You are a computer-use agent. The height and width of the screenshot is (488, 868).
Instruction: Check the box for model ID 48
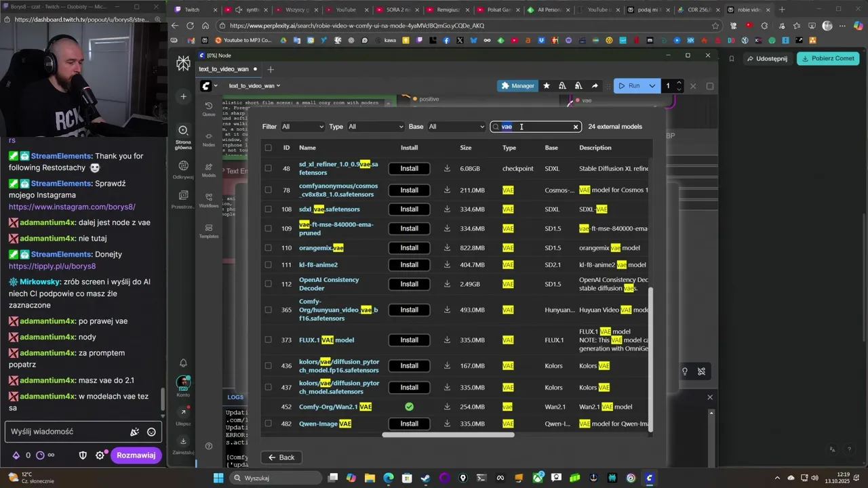coord(269,168)
